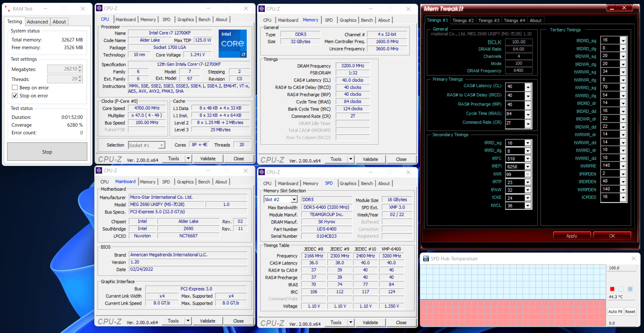Click the BCLK value field in Mem TweakIt
The height and width of the screenshot is (333, 644).
pos(519,42)
